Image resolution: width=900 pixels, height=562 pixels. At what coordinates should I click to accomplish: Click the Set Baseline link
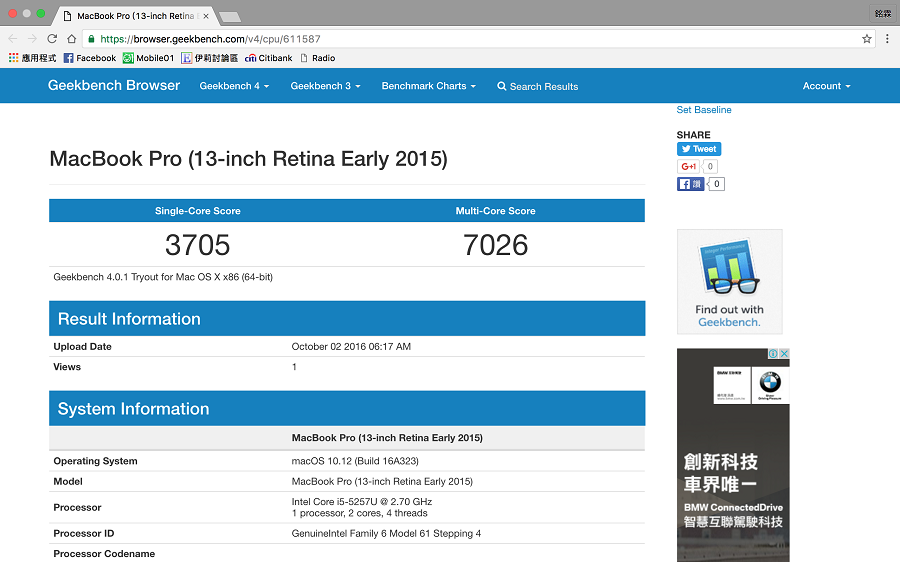point(704,110)
